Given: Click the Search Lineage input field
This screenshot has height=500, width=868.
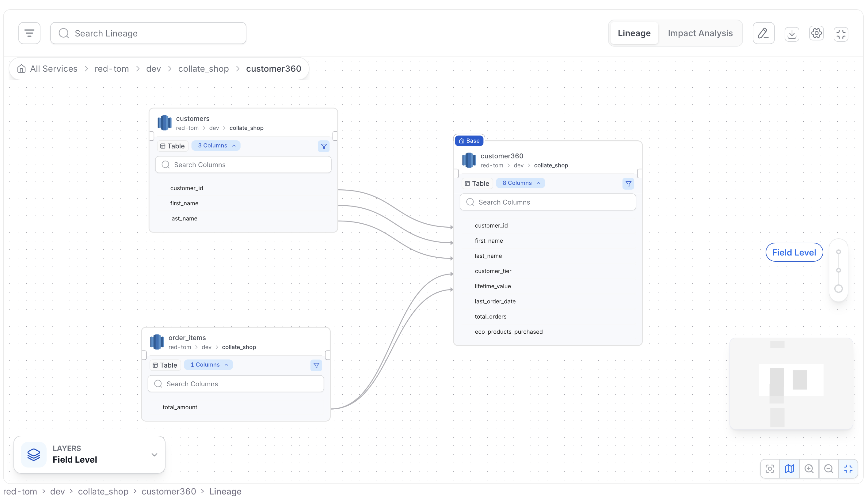Looking at the screenshot, I should tap(148, 33).
